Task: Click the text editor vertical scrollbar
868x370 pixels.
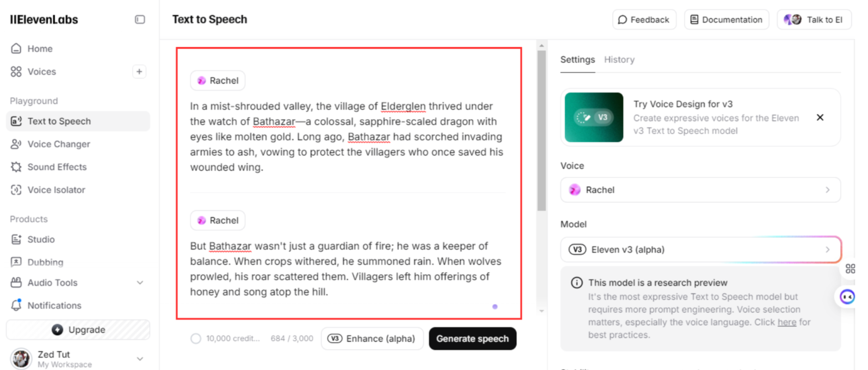Action: pyautogui.click(x=542, y=130)
